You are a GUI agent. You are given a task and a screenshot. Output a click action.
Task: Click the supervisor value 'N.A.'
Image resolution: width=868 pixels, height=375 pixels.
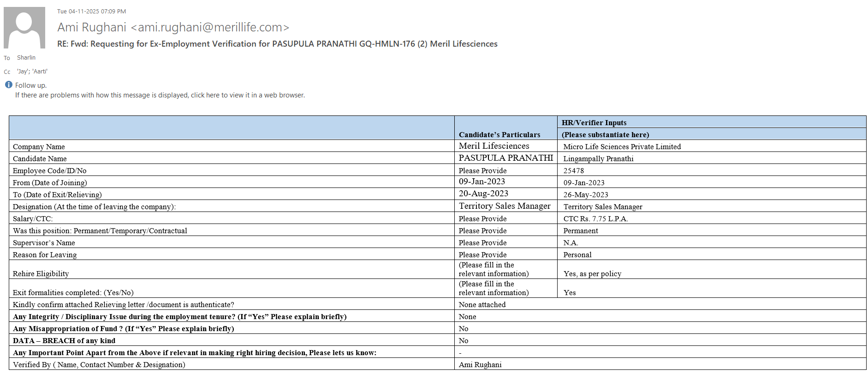(571, 243)
